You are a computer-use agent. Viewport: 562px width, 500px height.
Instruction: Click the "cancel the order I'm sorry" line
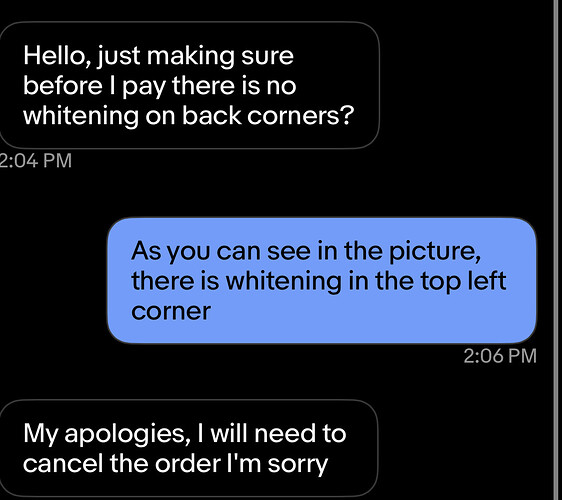pyautogui.click(x=175, y=464)
